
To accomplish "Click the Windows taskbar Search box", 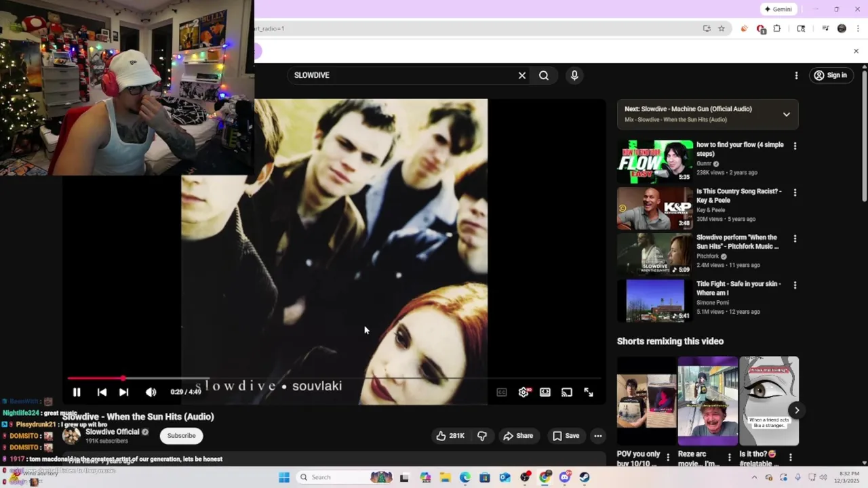I will (346, 477).
